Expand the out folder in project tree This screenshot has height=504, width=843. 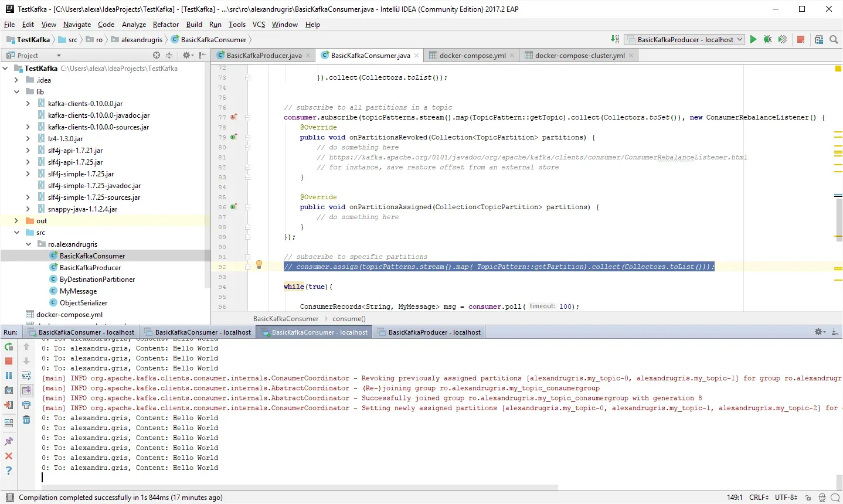coord(16,220)
